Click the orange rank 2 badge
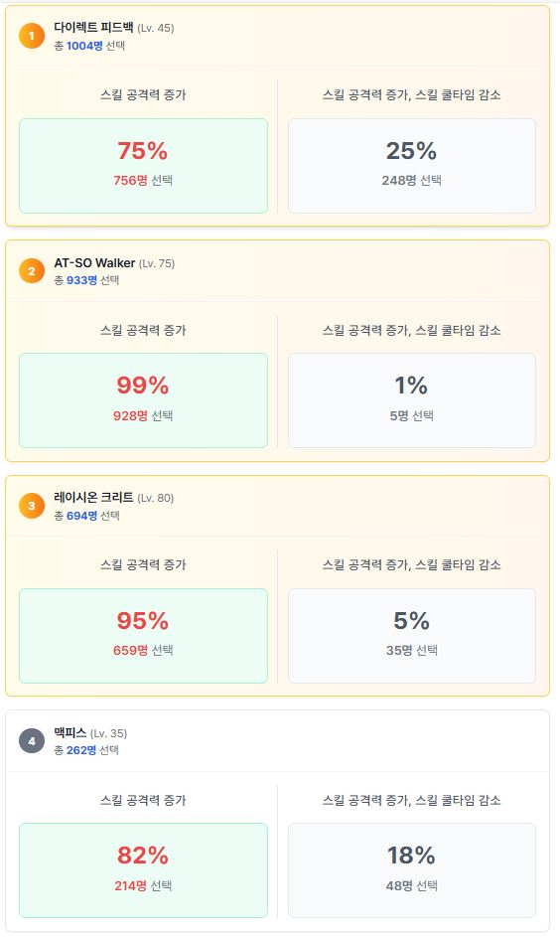This screenshot has width=560, height=937. (32, 270)
